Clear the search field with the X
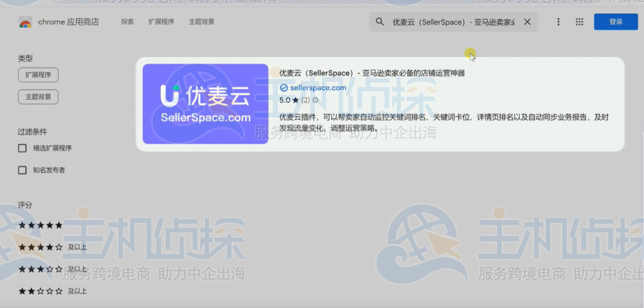Image resolution: width=644 pixels, height=308 pixels. 528,22
